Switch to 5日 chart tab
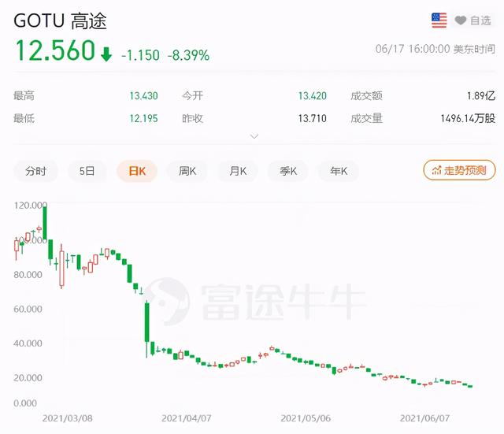 [87, 171]
